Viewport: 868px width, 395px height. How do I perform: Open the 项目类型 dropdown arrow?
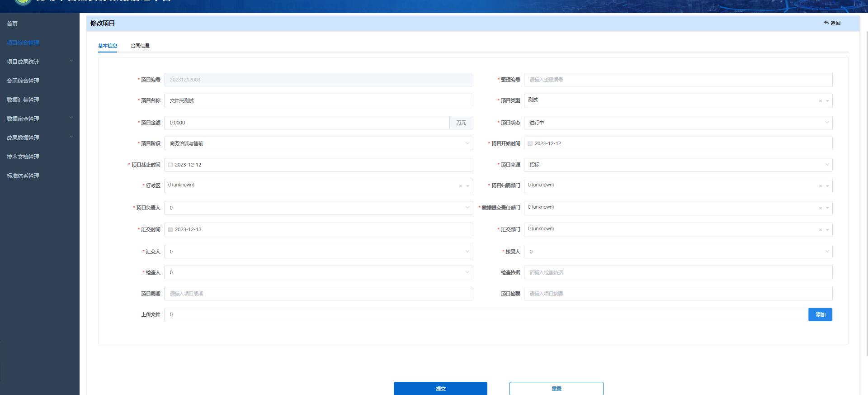pos(827,101)
